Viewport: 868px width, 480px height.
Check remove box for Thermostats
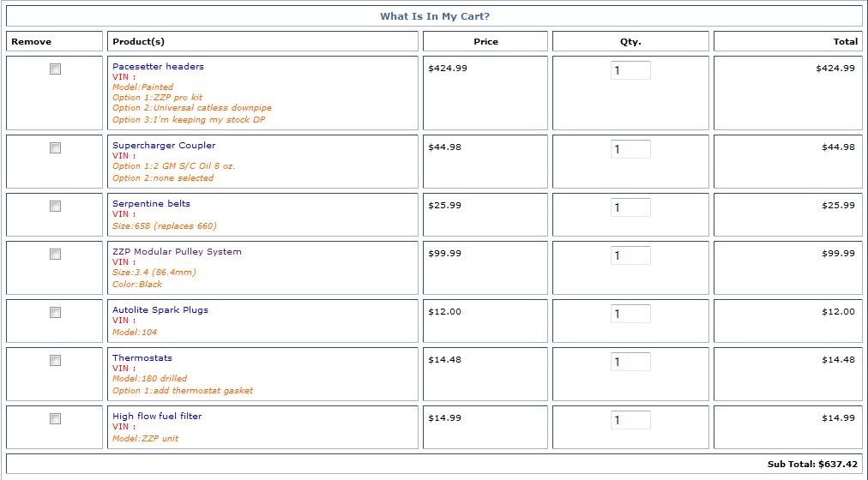tap(55, 361)
